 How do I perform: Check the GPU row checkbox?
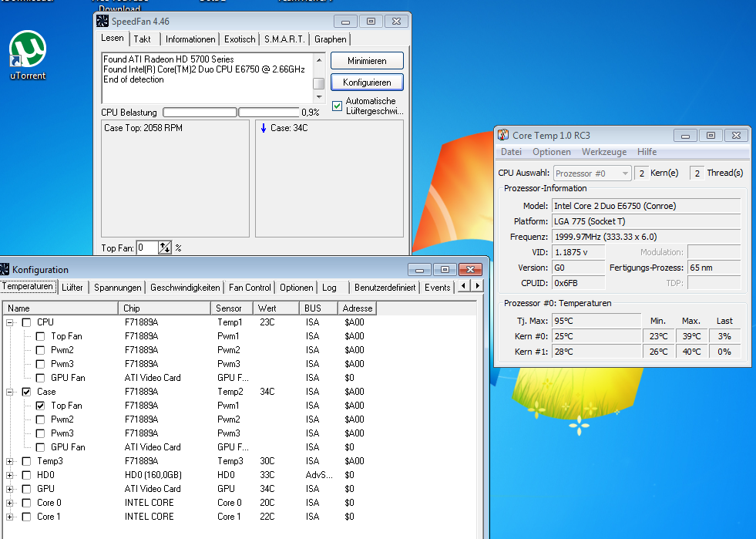(x=26, y=489)
